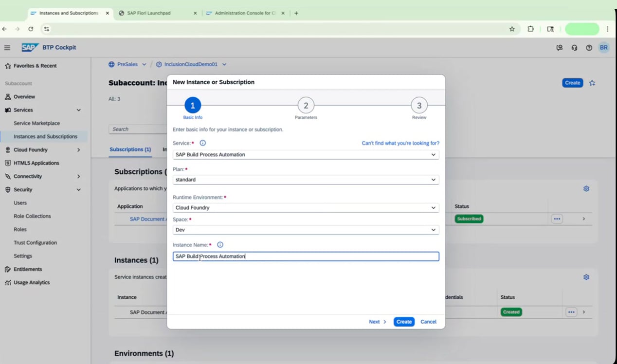The width and height of the screenshot is (617, 364).
Task: Go back in browser history
Action: tap(4, 29)
